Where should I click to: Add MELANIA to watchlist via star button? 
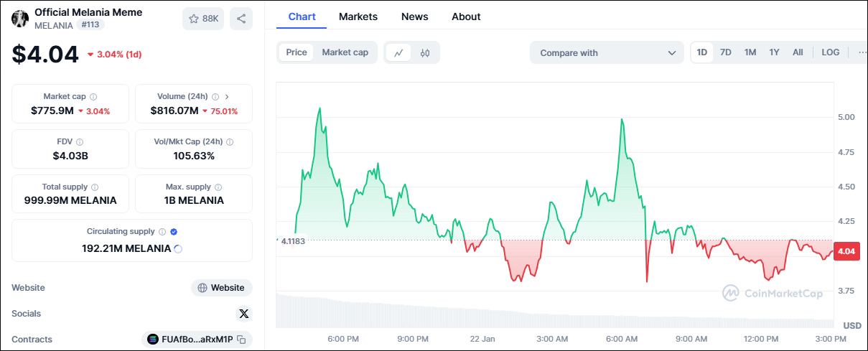pos(203,19)
